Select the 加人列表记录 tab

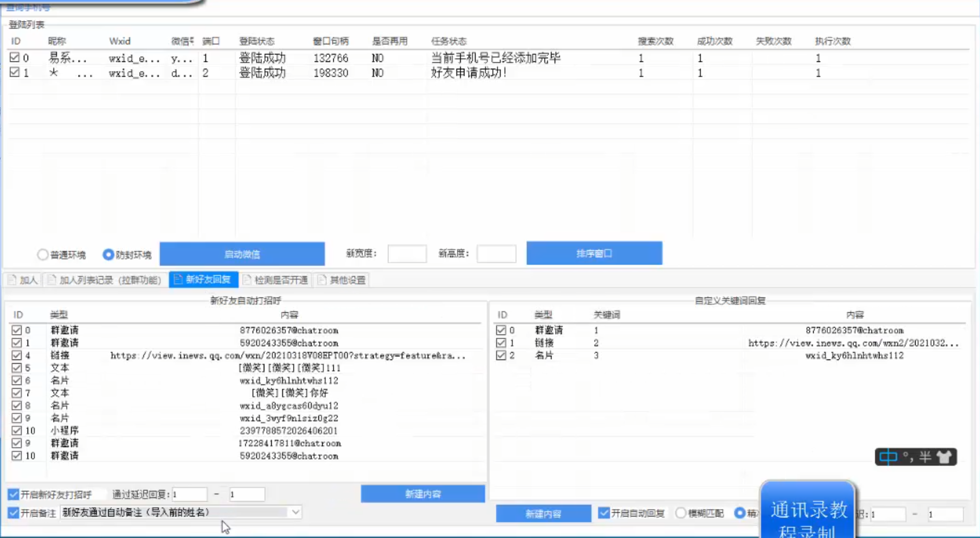[105, 280]
